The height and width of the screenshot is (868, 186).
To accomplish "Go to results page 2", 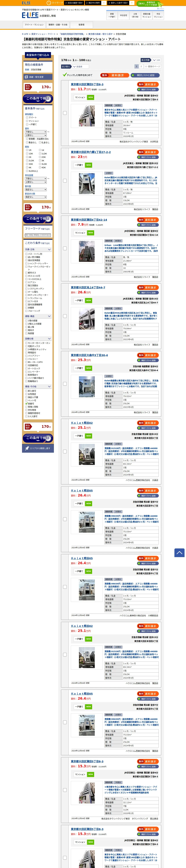I will coord(141,66).
